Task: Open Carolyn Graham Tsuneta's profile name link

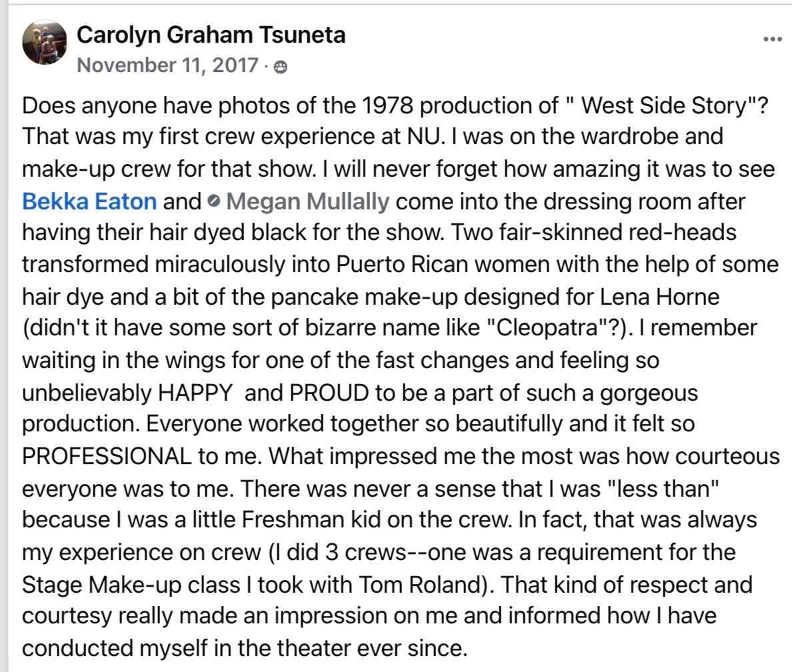Action: (211, 35)
